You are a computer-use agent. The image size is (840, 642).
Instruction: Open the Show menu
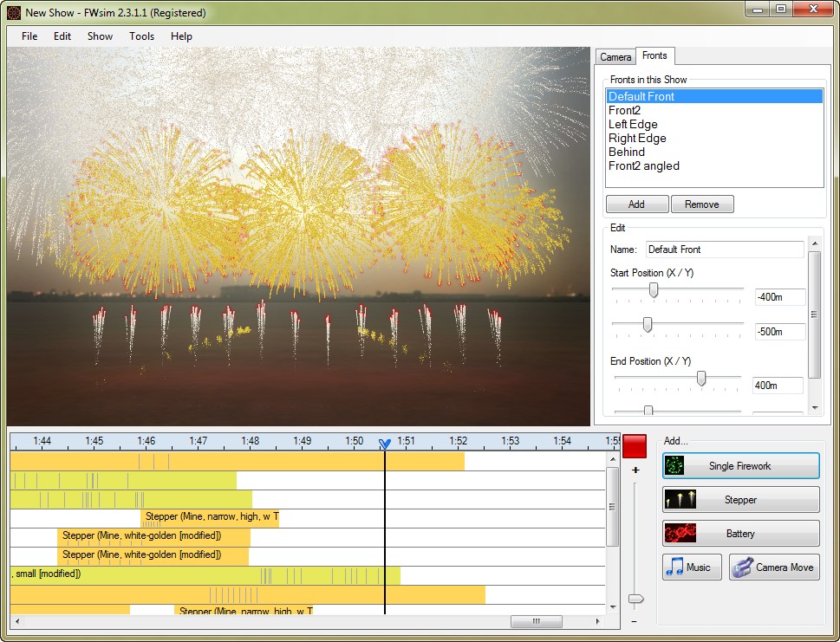click(99, 36)
